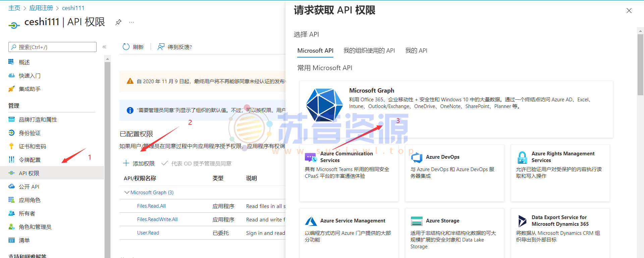Screen dimensions: 644x258
Task: Click the 应用角色 icon
Action: tap(11, 200)
